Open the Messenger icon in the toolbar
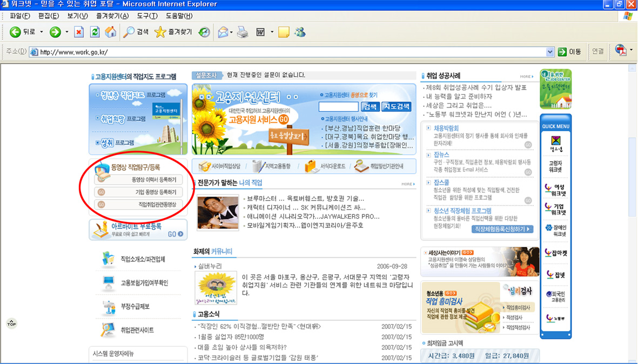638x364 pixels. (300, 32)
